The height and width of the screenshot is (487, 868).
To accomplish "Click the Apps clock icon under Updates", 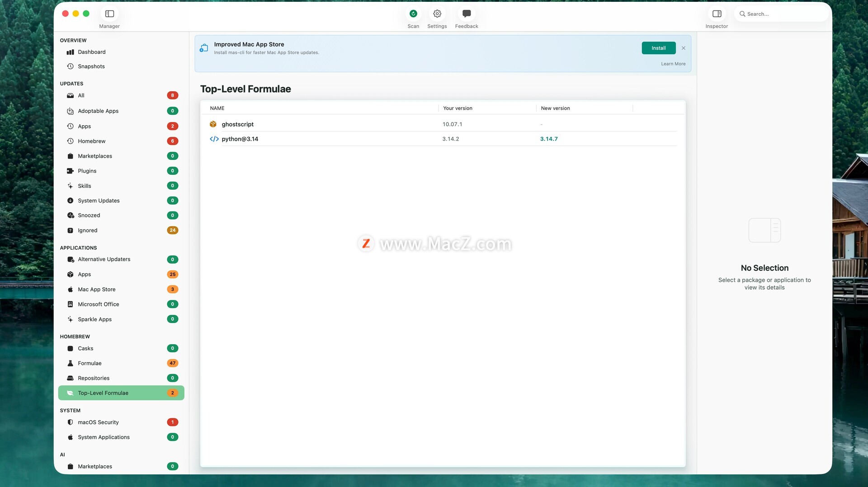I will pyautogui.click(x=70, y=126).
